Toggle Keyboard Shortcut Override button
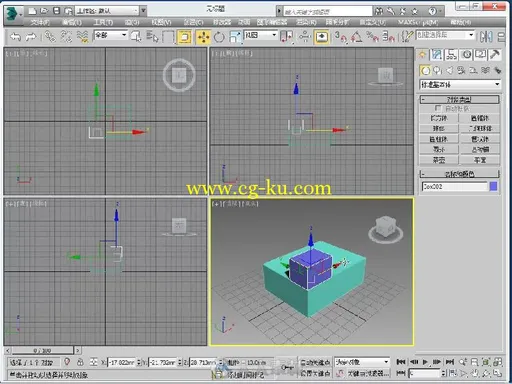Screen dimensions: 512x384 321,37
